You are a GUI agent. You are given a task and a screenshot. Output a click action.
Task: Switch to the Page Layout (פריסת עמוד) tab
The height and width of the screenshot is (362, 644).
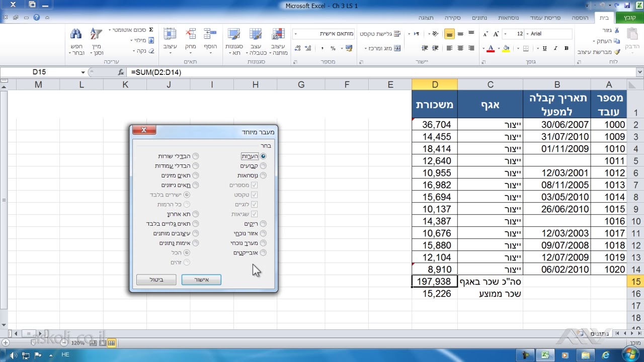click(545, 18)
